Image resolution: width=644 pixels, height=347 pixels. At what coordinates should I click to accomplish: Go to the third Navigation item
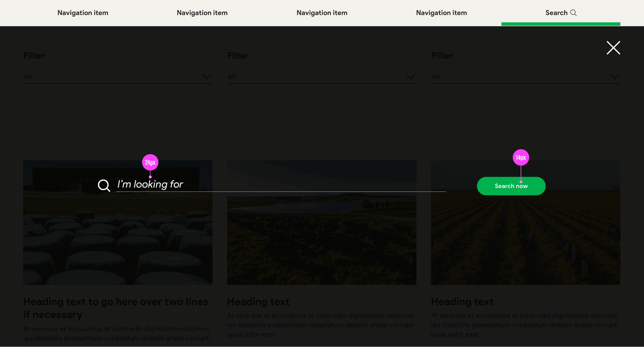pyautogui.click(x=322, y=13)
